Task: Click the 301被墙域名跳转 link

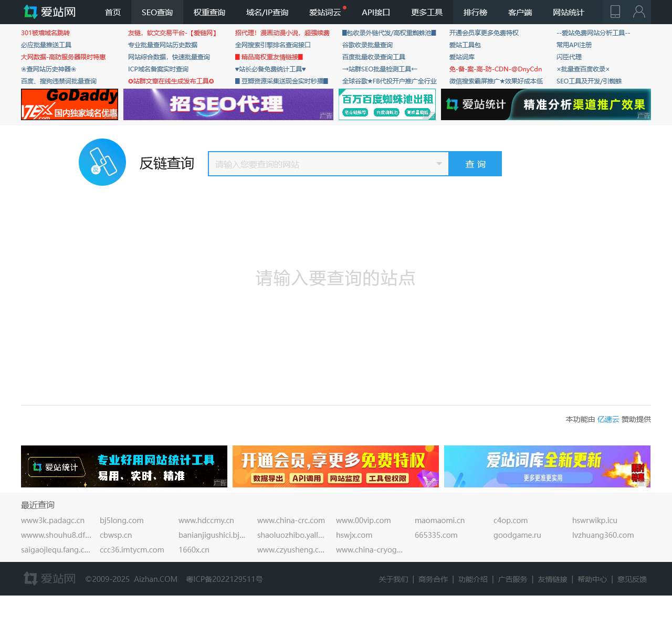Action: pyautogui.click(x=45, y=33)
